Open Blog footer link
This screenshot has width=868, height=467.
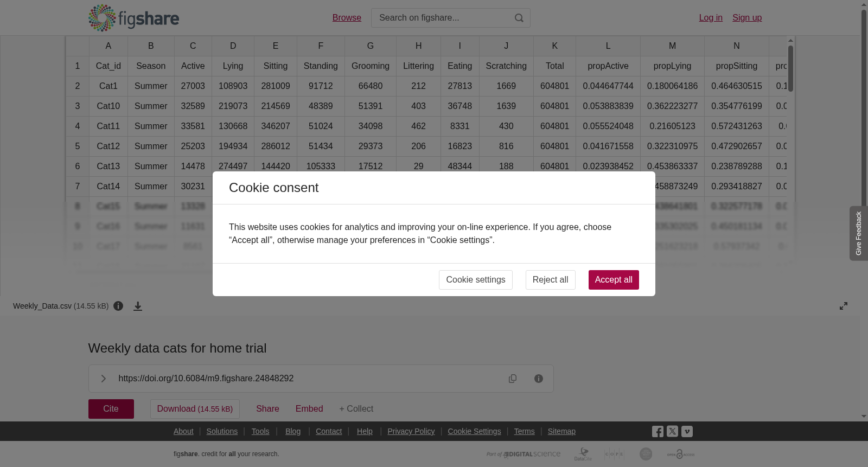pos(293,431)
